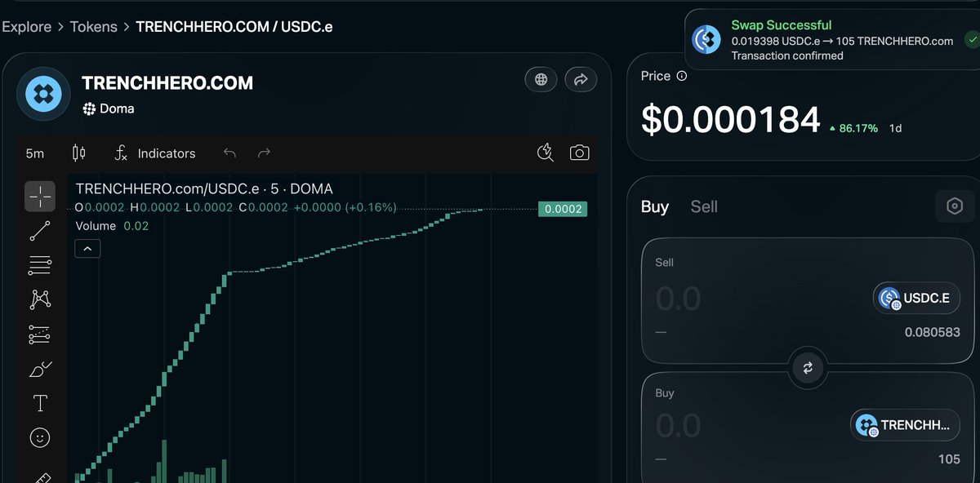Click the $0.000184 price value
The height and width of the screenshot is (483, 980).
click(731, 120)
